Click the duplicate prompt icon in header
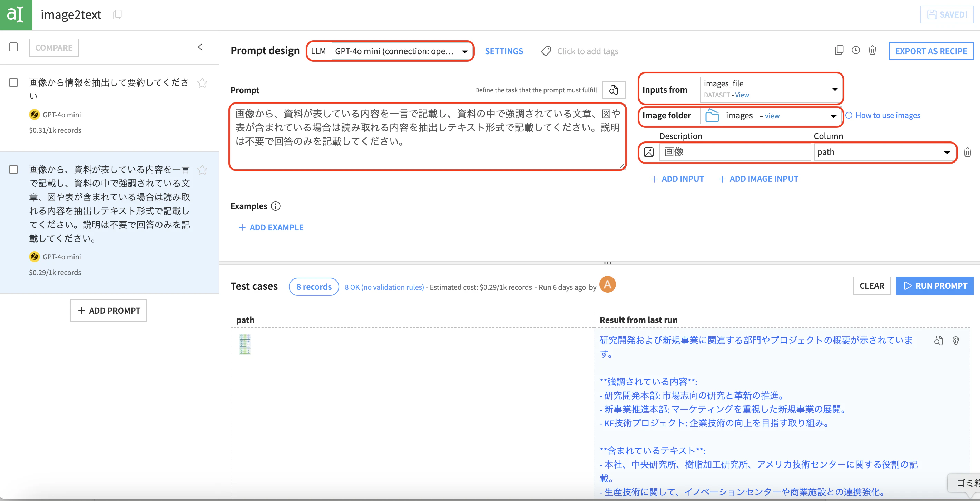This screenshot has width=980, height=501. tap(839, 51)
